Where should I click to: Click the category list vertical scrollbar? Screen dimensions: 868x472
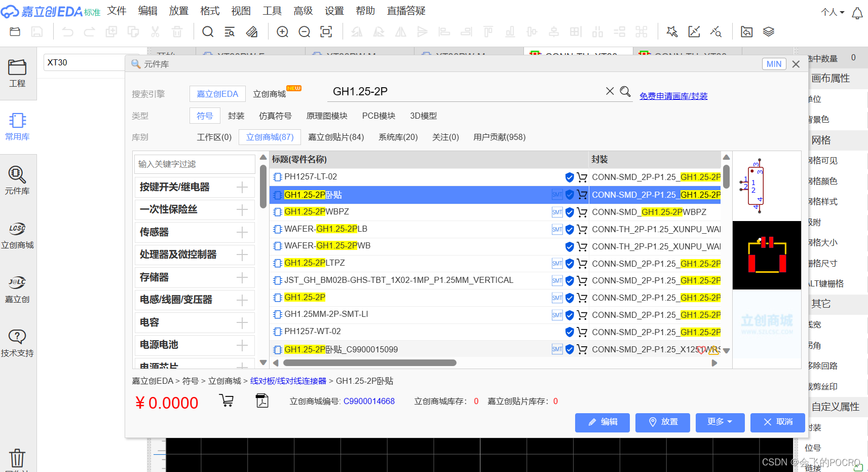click(x=263, y=187)
